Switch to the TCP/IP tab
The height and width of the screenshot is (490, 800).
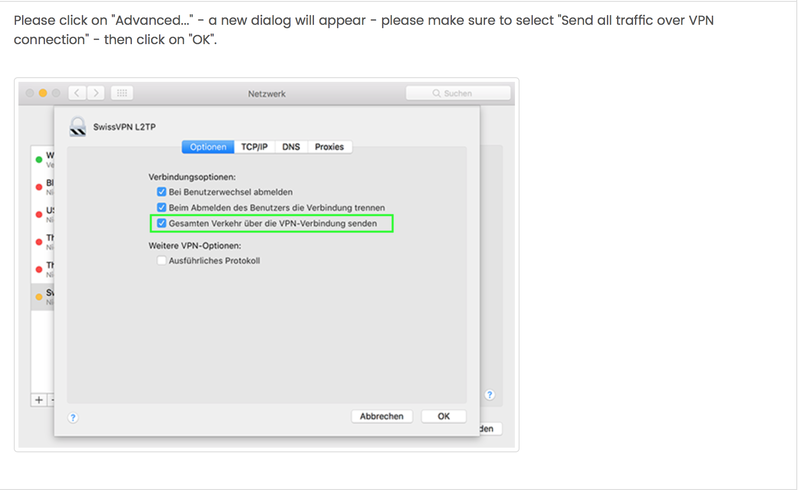(254, 147)
